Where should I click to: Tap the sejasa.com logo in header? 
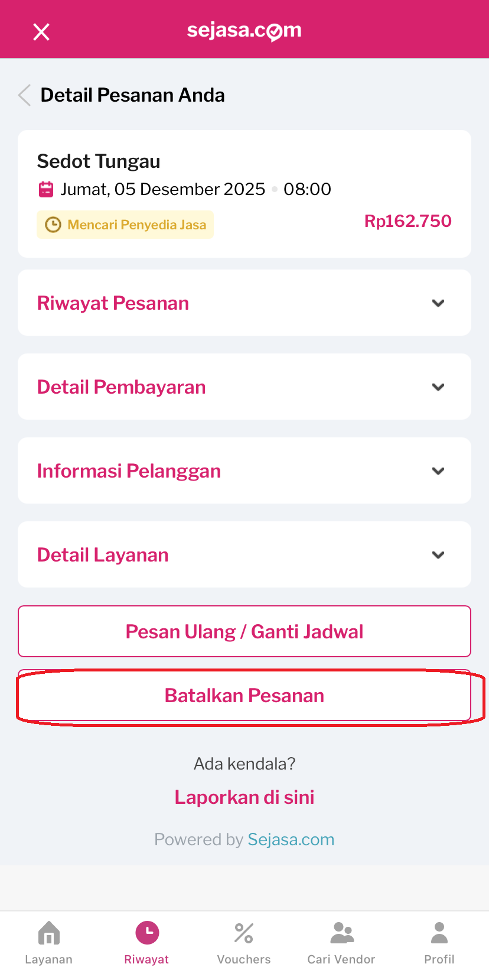click(244, 31)
